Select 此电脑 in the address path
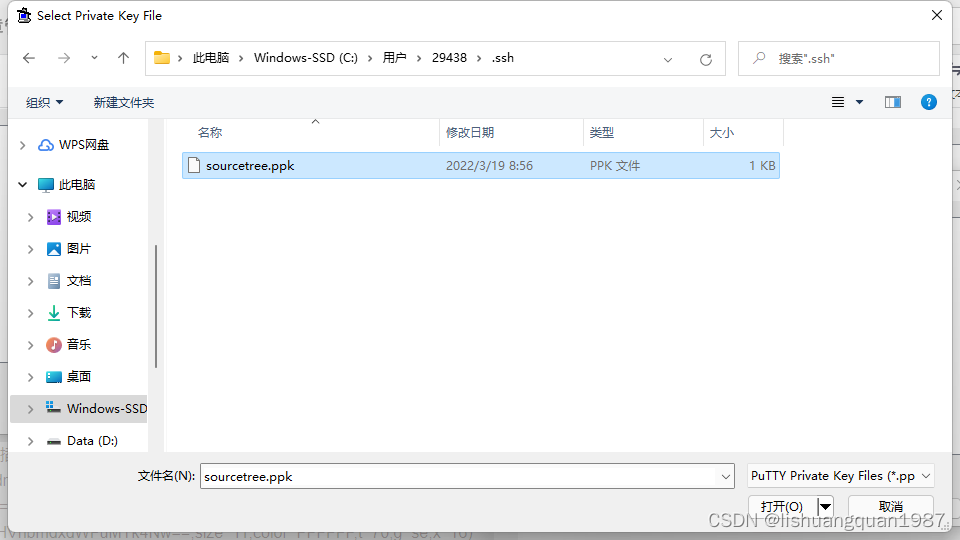The height and width of the screenshot is (540, 960). coord(211,58)
